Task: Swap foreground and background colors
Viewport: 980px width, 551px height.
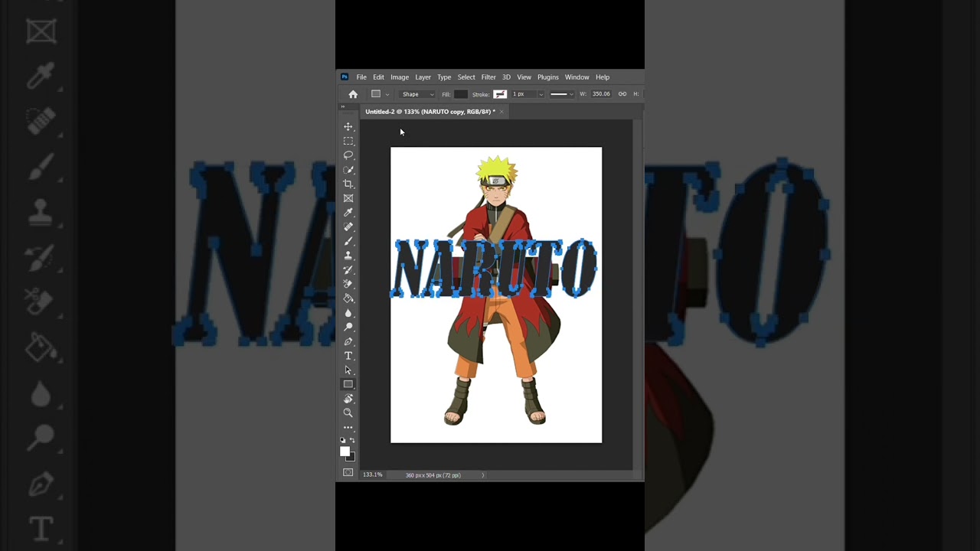Action: [352, 440]
